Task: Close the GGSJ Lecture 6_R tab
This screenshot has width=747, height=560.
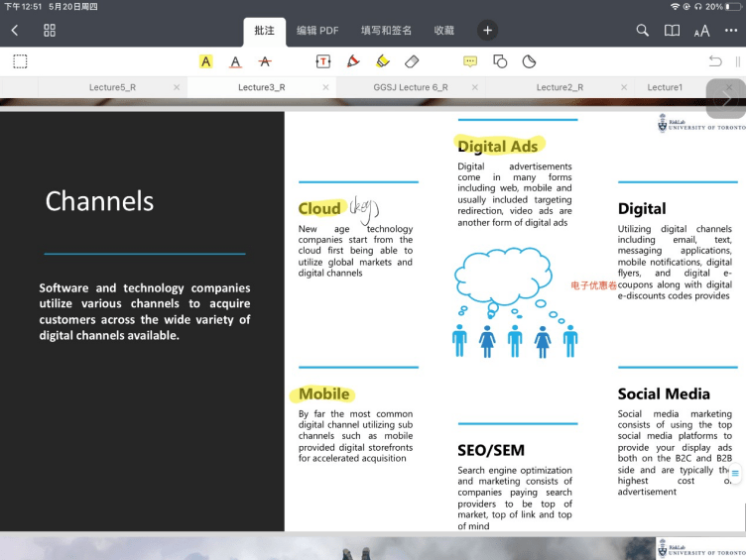Action: (x=474, y=87)
